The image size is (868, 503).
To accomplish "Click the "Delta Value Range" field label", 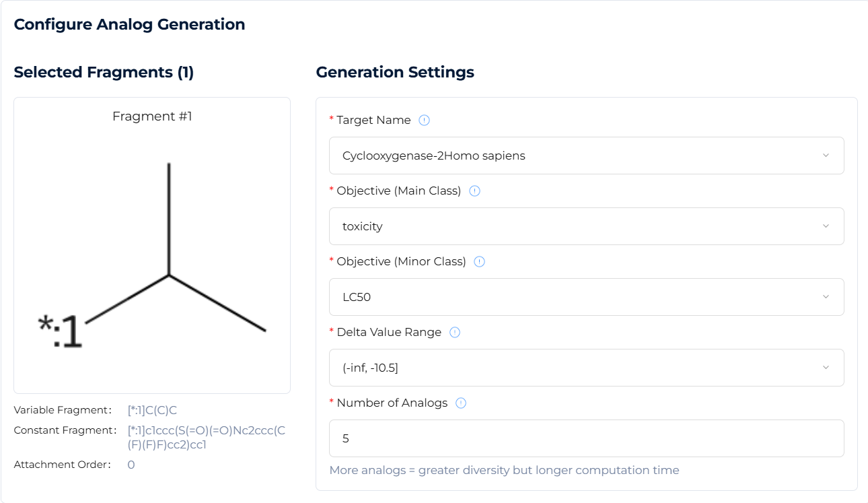I will [389, 333].
